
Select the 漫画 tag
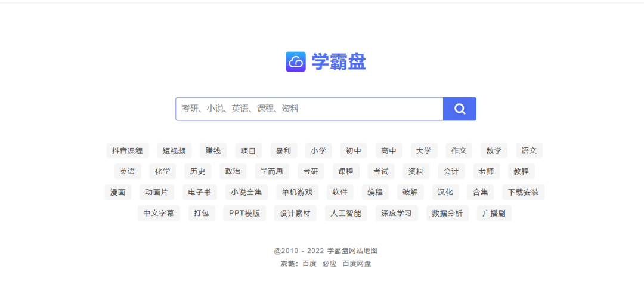(x=118, y=192)
